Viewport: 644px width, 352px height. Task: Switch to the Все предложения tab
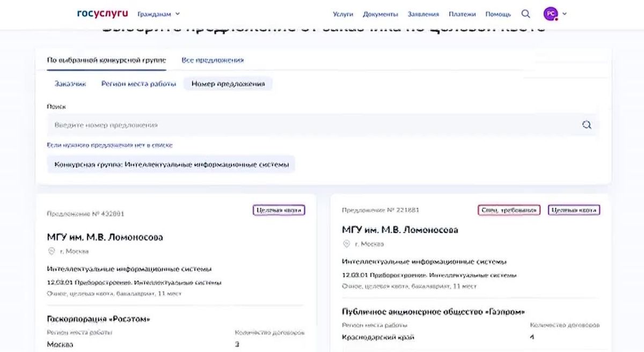pos(213,60)
